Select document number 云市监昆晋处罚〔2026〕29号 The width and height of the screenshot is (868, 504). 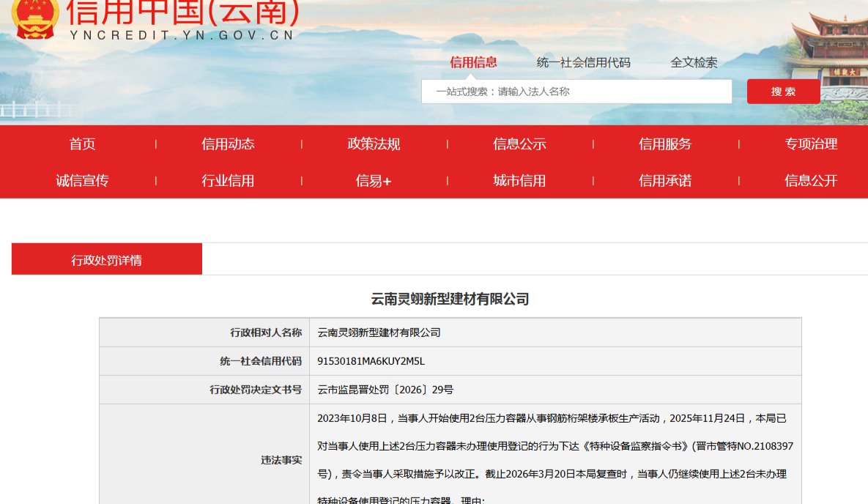[385, 390]
